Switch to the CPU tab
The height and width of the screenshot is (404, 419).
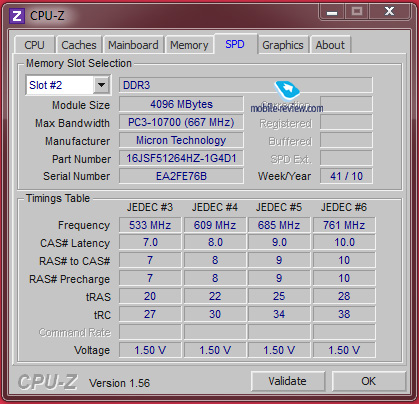pyautogui.click(x=34, y=45)
